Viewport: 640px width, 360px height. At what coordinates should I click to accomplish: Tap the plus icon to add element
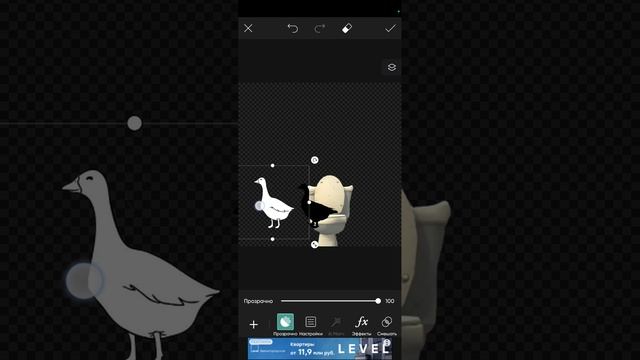pyautogui.click(x=253, y=324)
